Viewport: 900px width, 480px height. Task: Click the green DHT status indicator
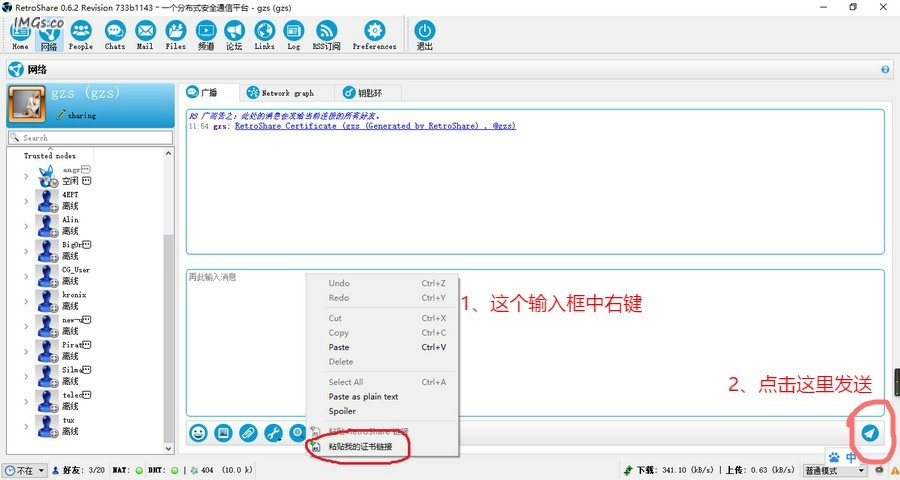click(x=174, y=470)
